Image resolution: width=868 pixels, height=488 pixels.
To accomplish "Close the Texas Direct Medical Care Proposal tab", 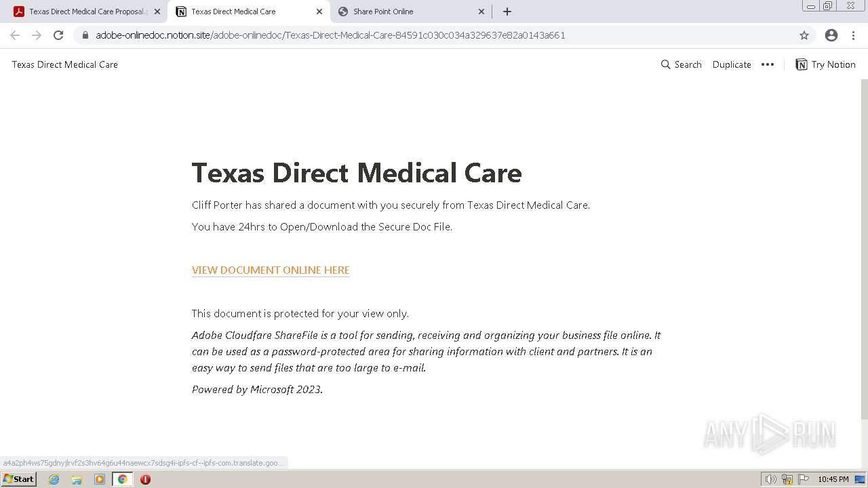I will pyautogui.click(x=157, y=12).
